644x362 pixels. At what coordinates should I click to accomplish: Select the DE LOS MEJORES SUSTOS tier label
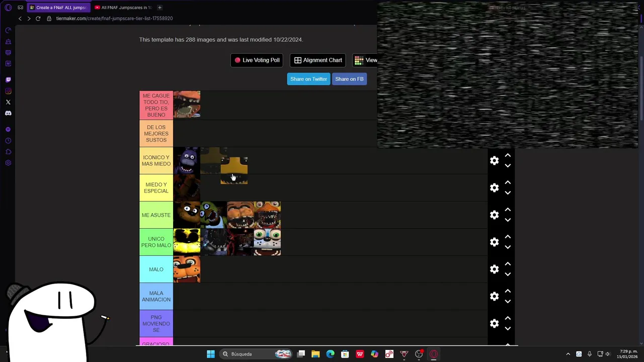point(156,134)
